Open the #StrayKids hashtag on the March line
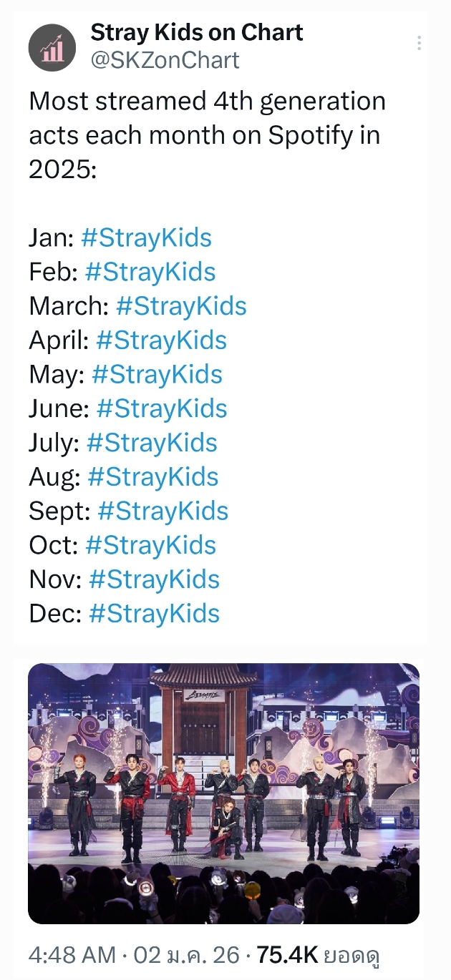Viewport: 451px width, 980px height. click(181, 306)
